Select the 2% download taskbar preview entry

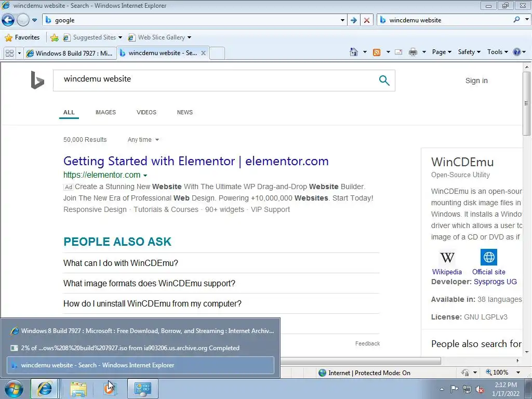140,348
